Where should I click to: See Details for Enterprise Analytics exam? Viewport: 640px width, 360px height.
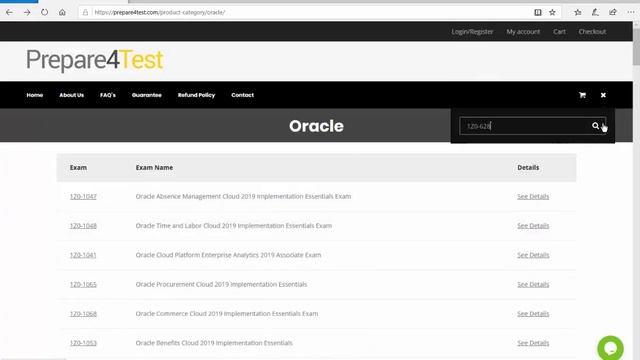[x=533, y=255]
